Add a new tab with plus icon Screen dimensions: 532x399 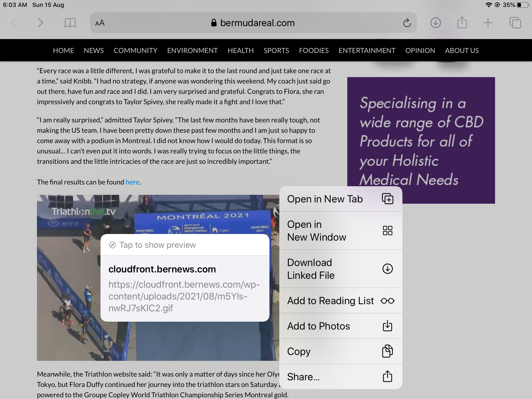488,23
